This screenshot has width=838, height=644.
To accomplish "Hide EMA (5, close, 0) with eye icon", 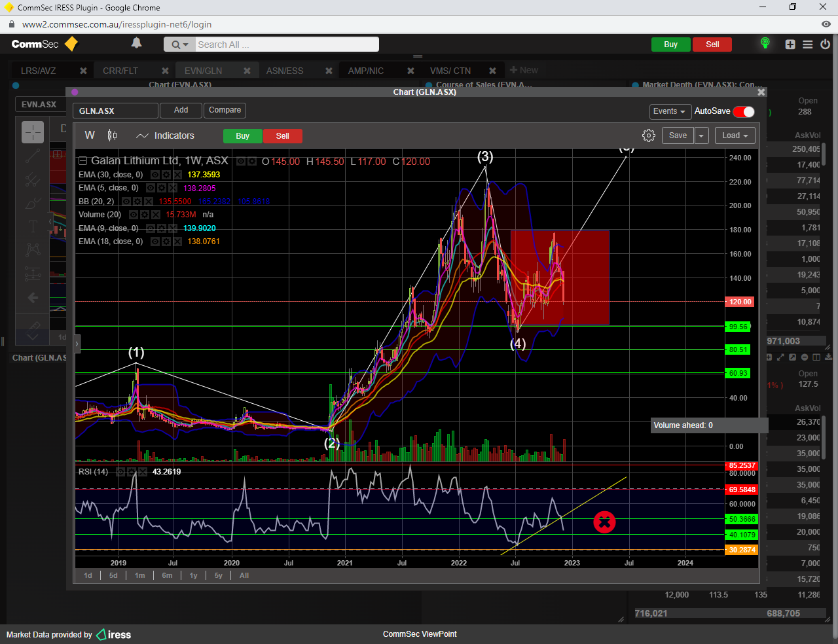I will click(151, 188).
